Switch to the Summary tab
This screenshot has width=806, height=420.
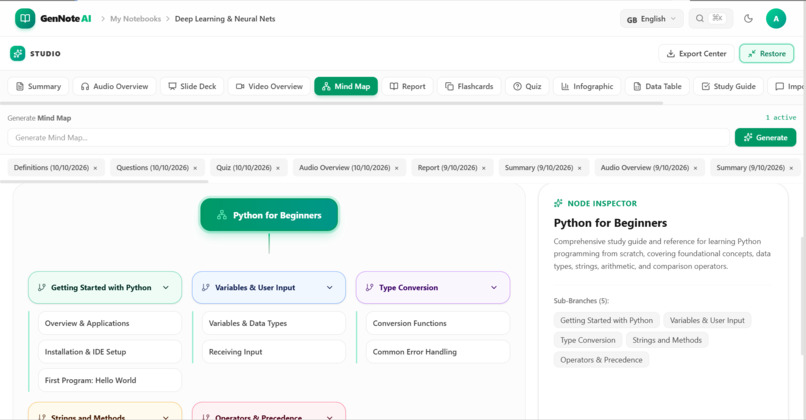pyautogui.click(x=39, y=86)
